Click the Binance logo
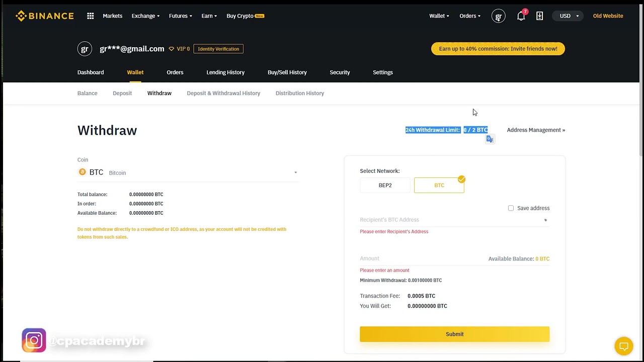 pos(44,16)
